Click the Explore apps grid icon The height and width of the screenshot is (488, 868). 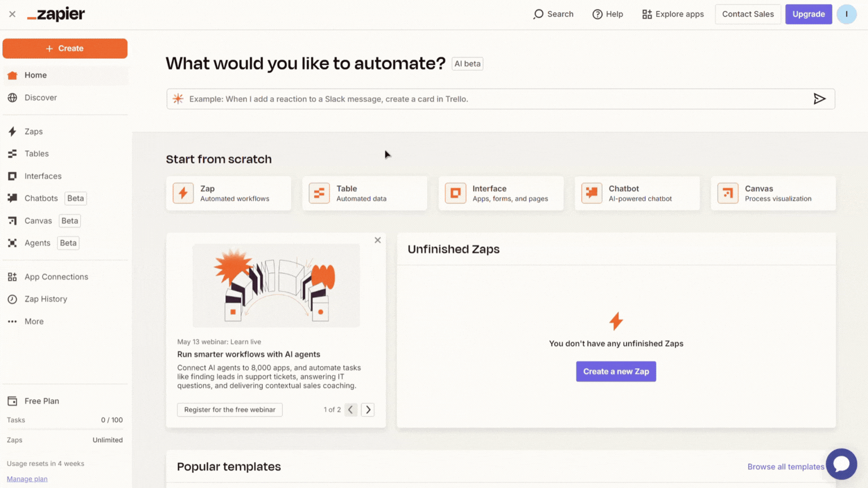[647, 14]
